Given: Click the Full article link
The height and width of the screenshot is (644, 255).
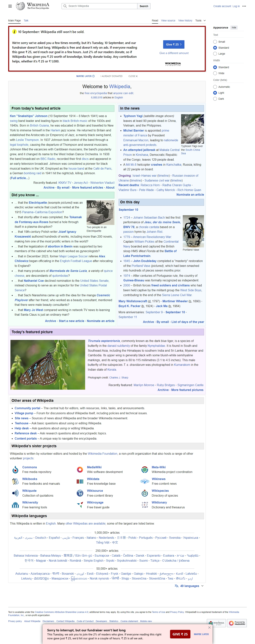Looking at the screenshot, I should point(20,178).
